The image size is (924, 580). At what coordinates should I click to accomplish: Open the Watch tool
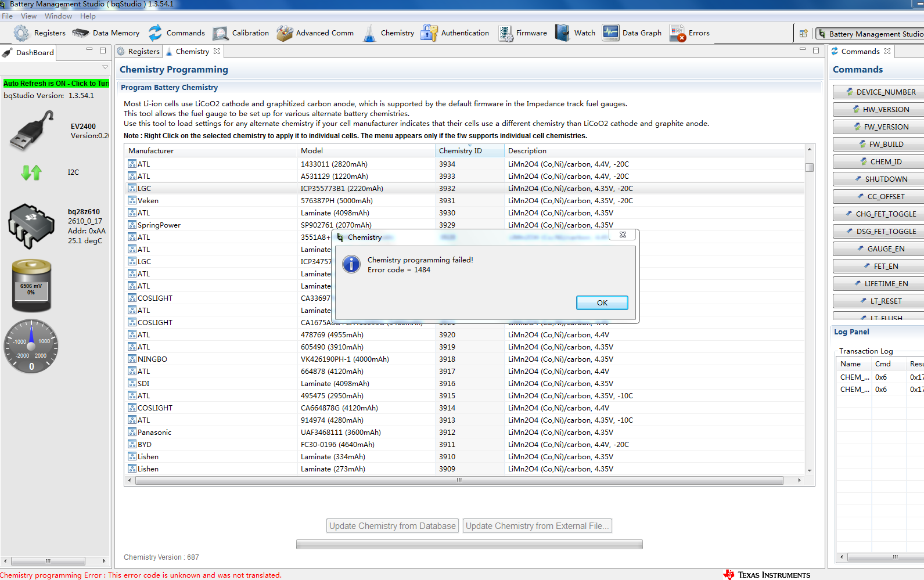point(575,33)
